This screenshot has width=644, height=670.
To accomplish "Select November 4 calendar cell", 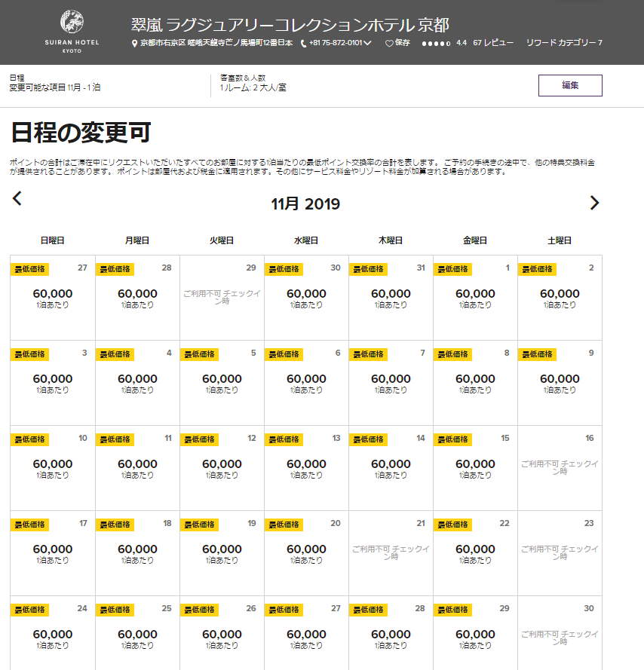I will point(137,383).
